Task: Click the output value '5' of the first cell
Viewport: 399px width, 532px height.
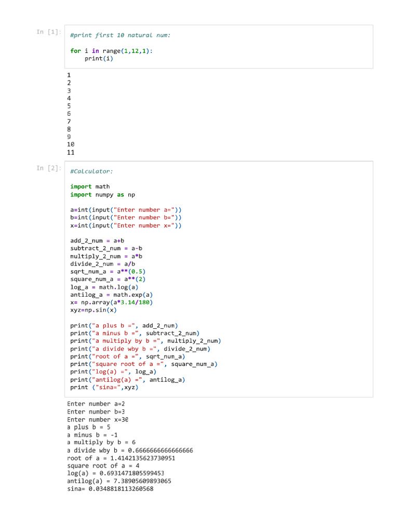Action: coord(69,106)
